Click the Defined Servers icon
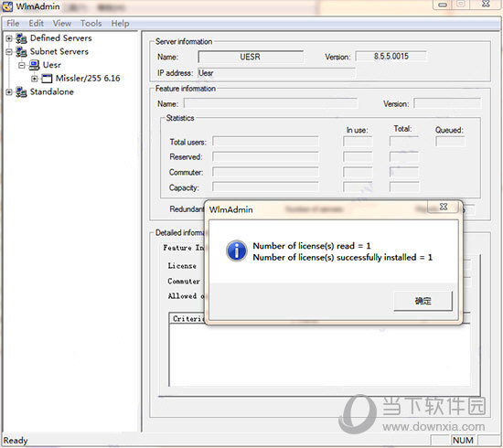 (21, 38)
